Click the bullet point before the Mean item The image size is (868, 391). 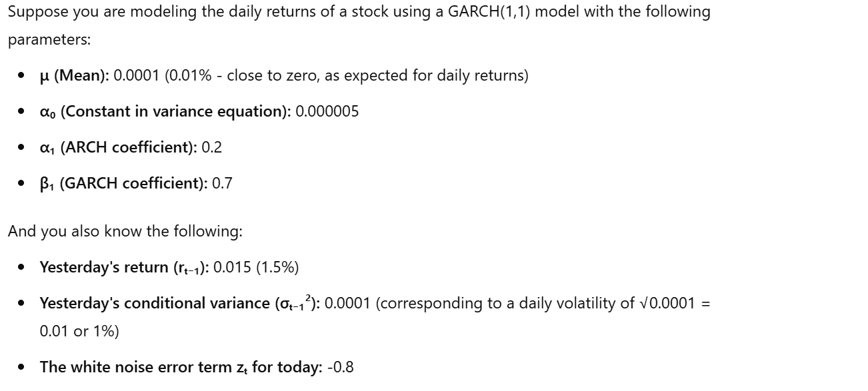pyautogui.click(x=22, y=76)
